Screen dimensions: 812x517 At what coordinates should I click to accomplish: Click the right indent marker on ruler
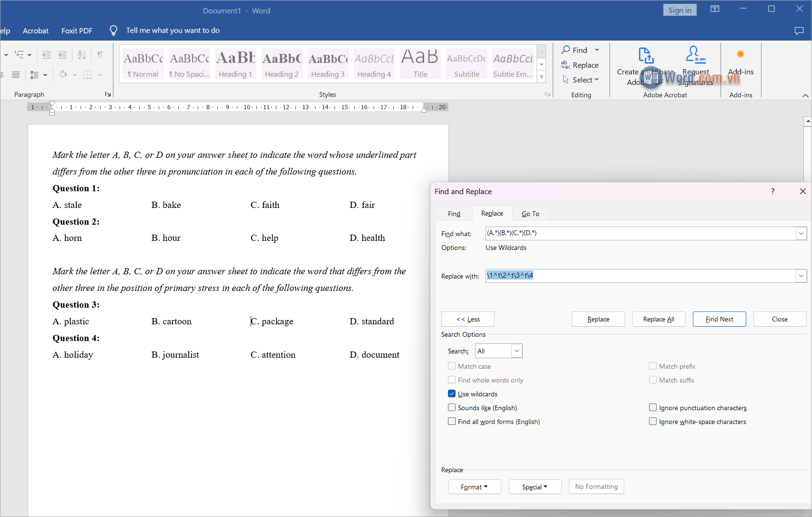pos(424,110)
